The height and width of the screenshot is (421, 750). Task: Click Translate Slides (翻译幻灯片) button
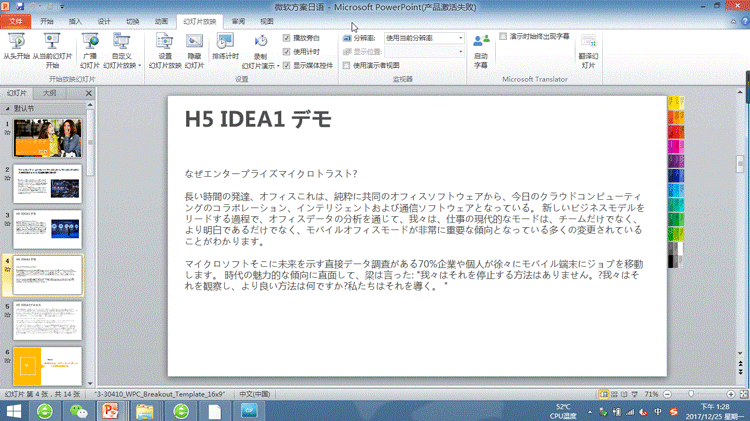click(x=588, y=51)
